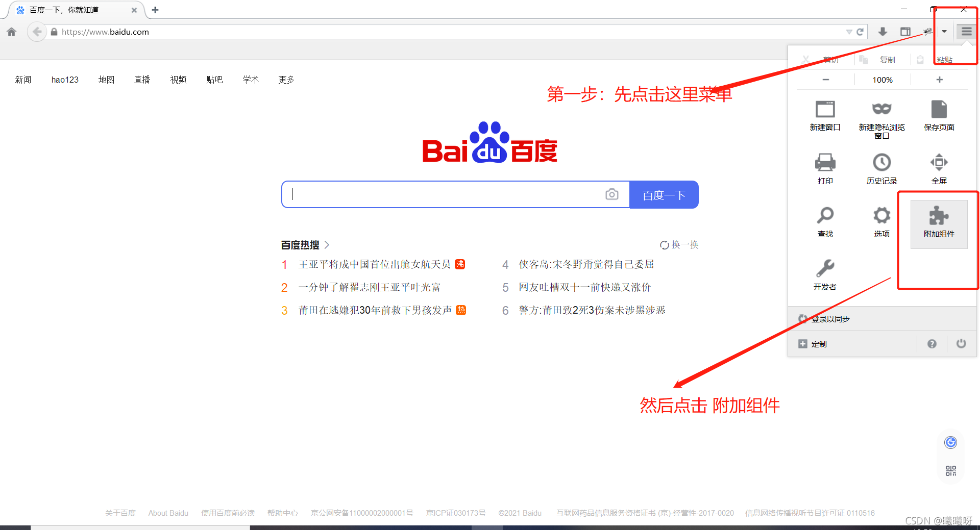Image resolution: width=980 pixels, height=530 pixels.
Task: Go to the browser home page
Action: (12, 32)
